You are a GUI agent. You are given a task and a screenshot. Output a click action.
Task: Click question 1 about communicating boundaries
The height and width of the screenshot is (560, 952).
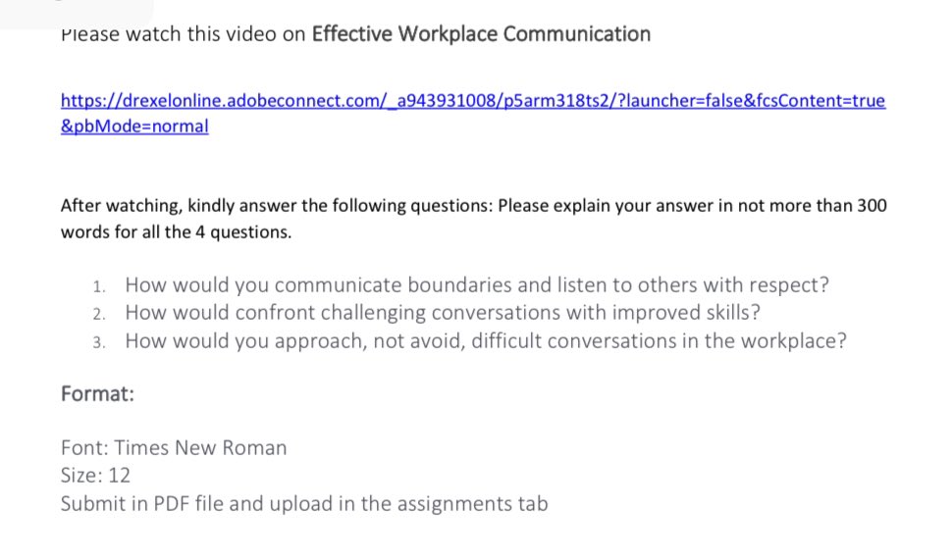tap(477, 285)
